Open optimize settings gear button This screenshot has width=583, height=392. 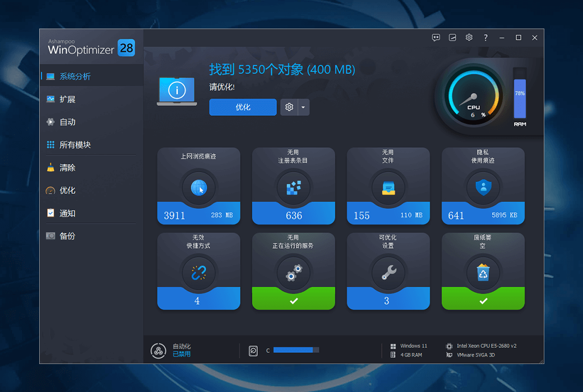pyautogui.click(x=289, y=107)
